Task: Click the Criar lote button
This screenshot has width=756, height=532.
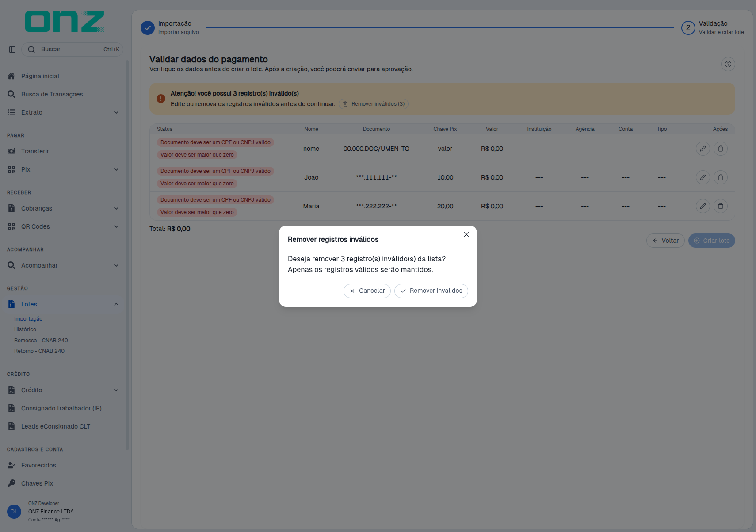Action: pyautogui.click(x=712, y=241)
